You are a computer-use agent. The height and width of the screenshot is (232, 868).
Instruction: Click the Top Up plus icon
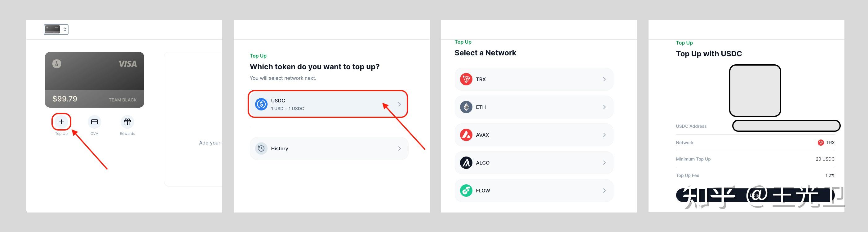[x=61, y=122]
